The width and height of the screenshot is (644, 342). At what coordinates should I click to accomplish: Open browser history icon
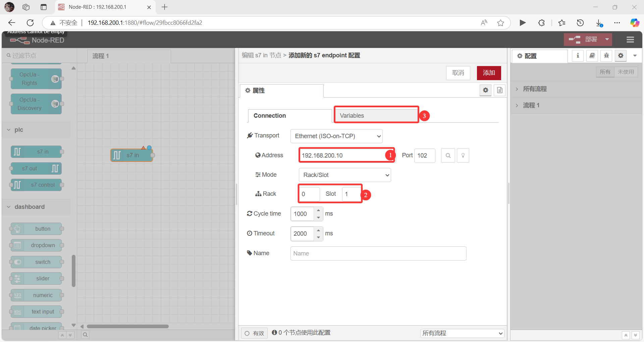(x=580, y=23)
